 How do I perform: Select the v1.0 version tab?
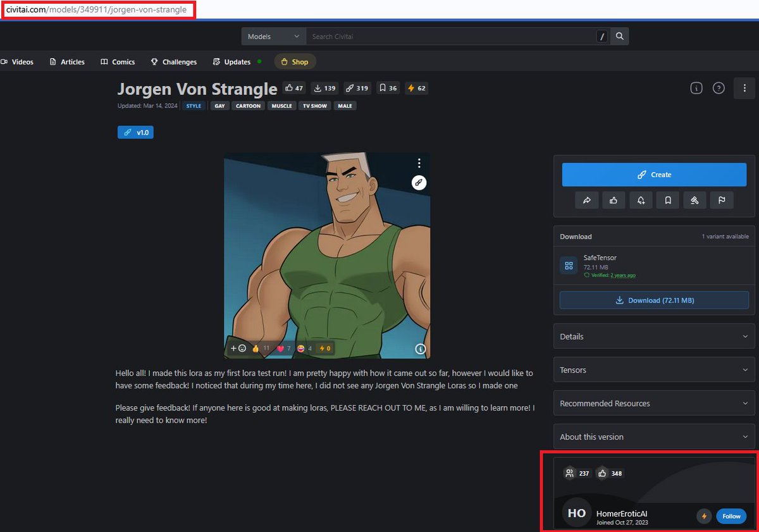[x=135, y=133]
